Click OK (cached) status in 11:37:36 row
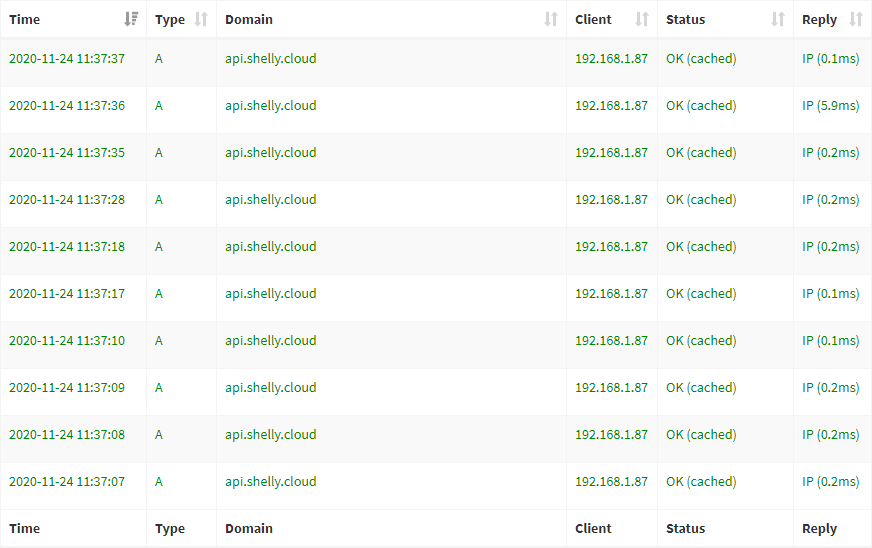 [701, 106]
